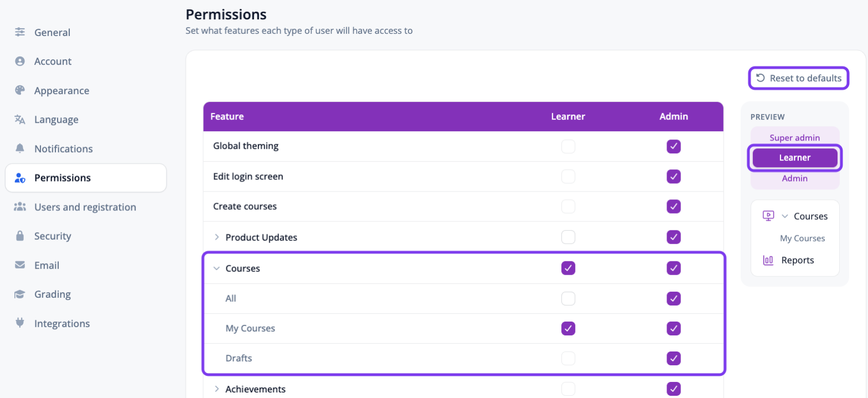The image size is (868, 398).
Task: Expand the Achievements row chevron
Action: (x=216, y=389)
